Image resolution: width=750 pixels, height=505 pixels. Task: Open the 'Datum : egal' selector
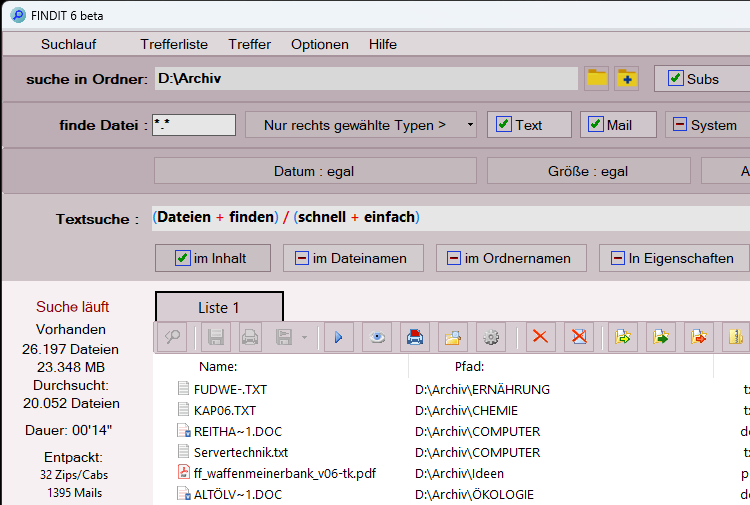[314, 171]
